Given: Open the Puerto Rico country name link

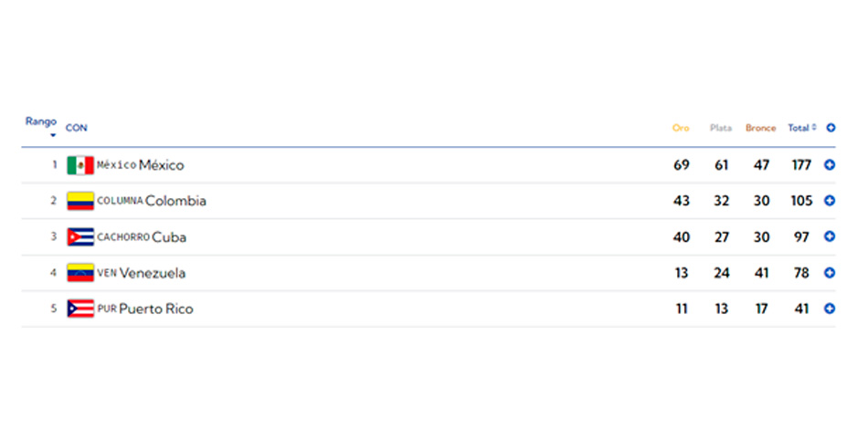Looking at the screenshot, I should (x=156, y=309).
